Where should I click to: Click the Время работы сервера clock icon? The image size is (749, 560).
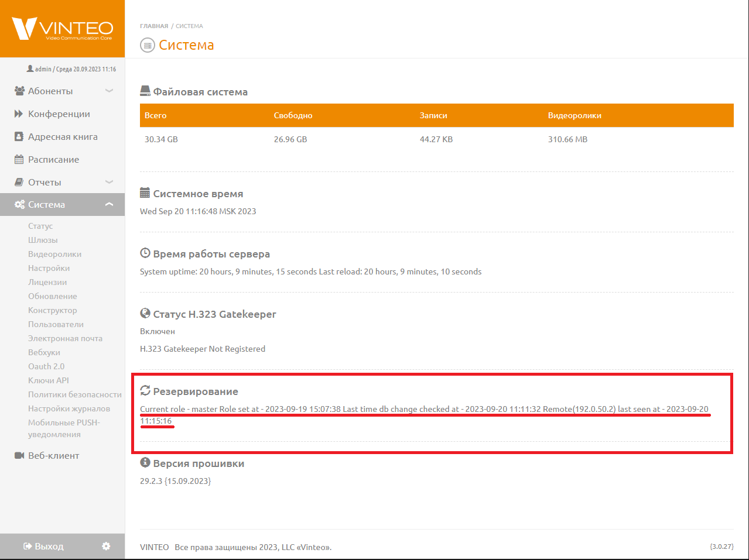pos(145,253)
